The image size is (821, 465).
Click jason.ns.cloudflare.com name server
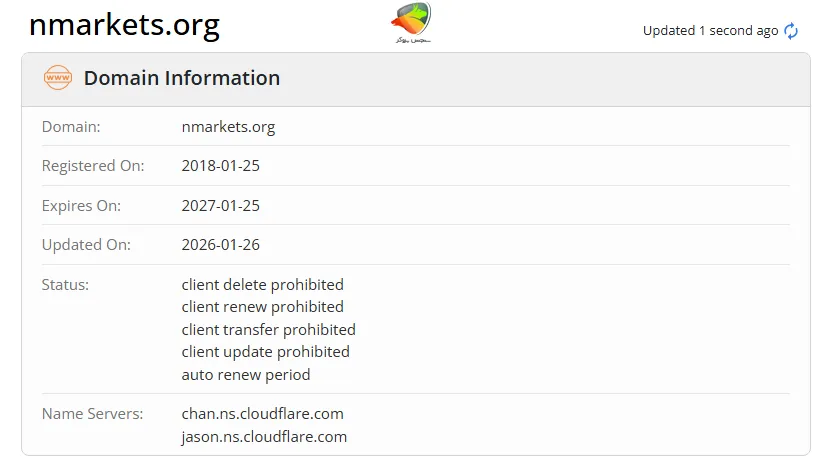264,437
